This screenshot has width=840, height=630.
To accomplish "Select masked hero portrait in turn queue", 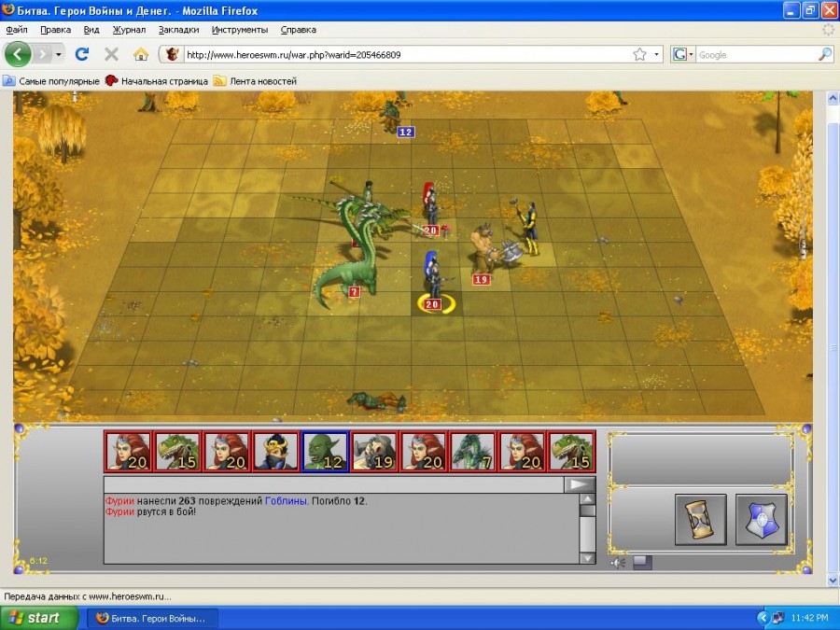I will [x=275, y=452].
